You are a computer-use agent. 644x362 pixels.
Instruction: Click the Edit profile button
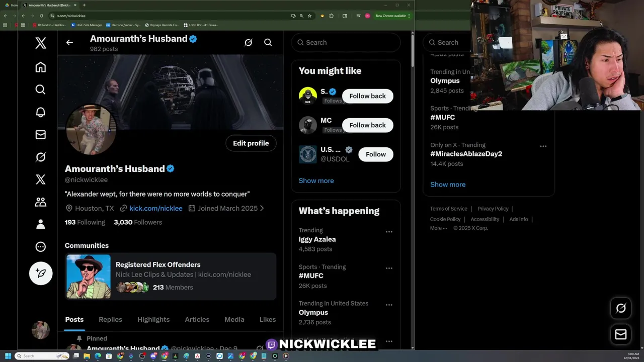point(251,143)
